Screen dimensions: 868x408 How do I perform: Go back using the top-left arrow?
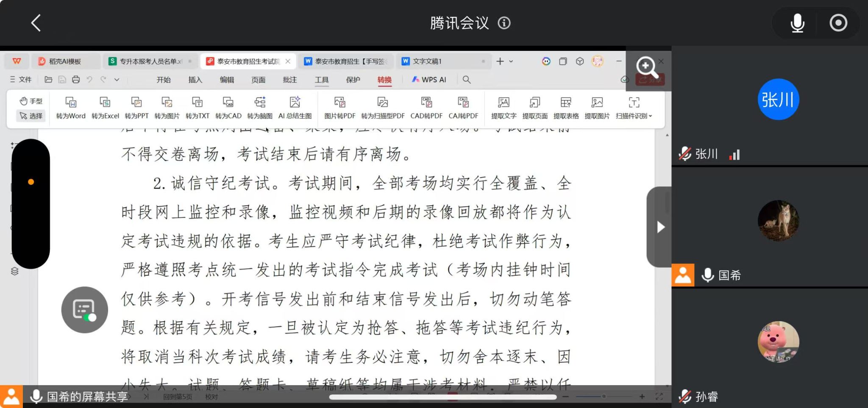[x=36, y=23]
